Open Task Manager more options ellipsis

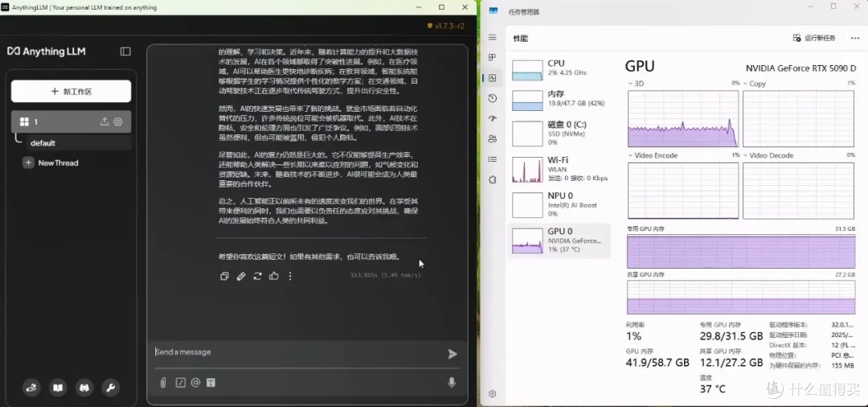click(854, 39)
